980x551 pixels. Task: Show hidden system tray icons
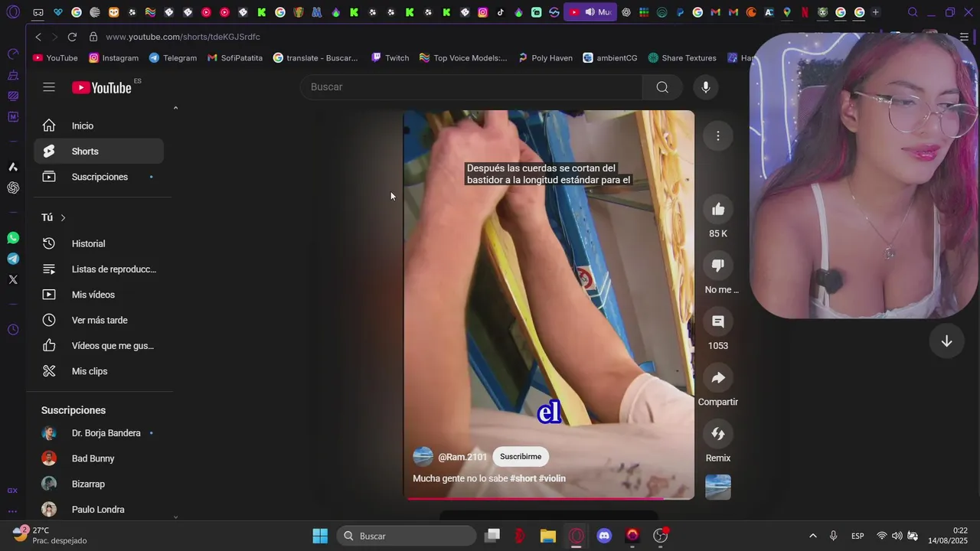pyautogui.click(x=812, y=536)
